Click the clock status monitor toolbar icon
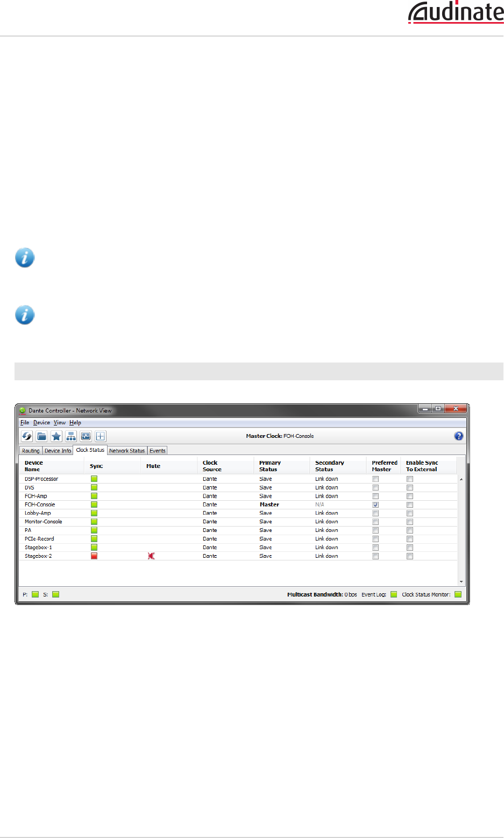Screen dimensions: 504x838 pyautogui.click(x=86, y=436)
